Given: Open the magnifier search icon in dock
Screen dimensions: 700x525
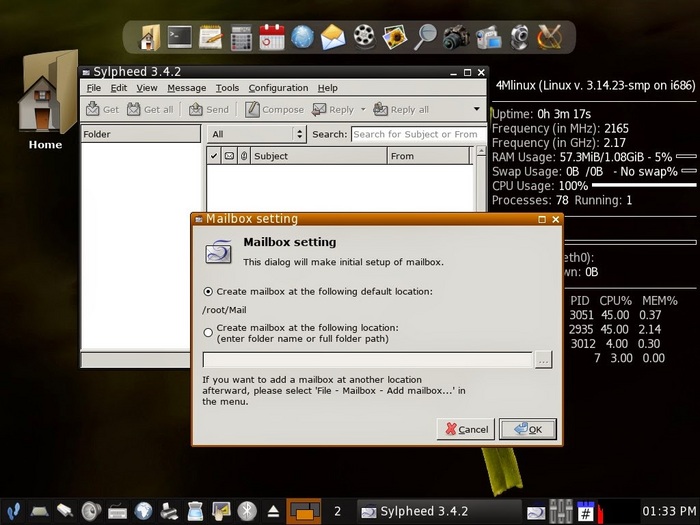Looking at the screenshot, I should (x=425, y=38).
